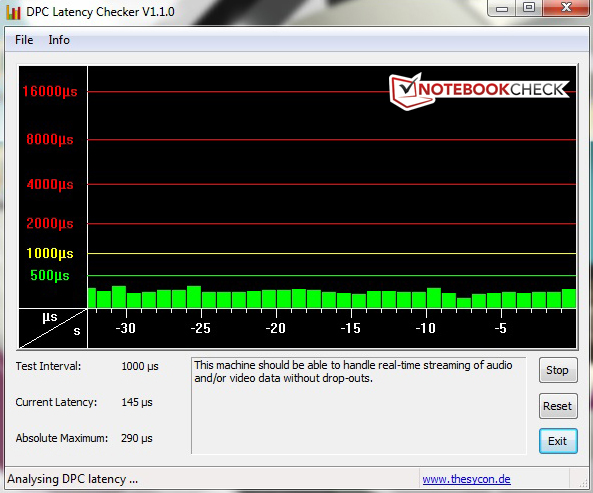This screenshot has width=593, height=493.
Task: Click the -25 time axis label
Action: coord(200,328)
